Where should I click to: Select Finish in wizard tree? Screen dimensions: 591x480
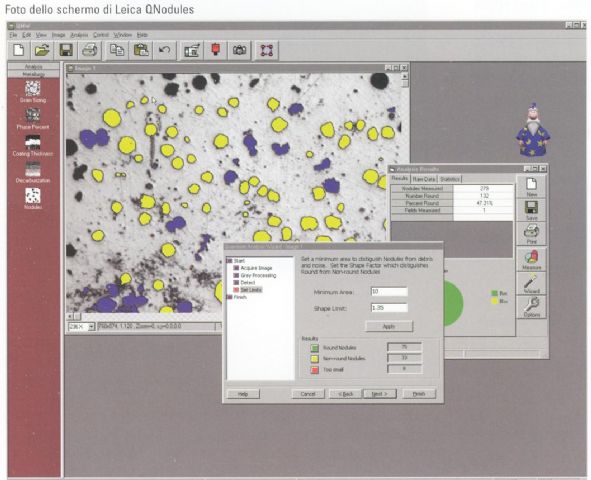click(x=237, y=297)
